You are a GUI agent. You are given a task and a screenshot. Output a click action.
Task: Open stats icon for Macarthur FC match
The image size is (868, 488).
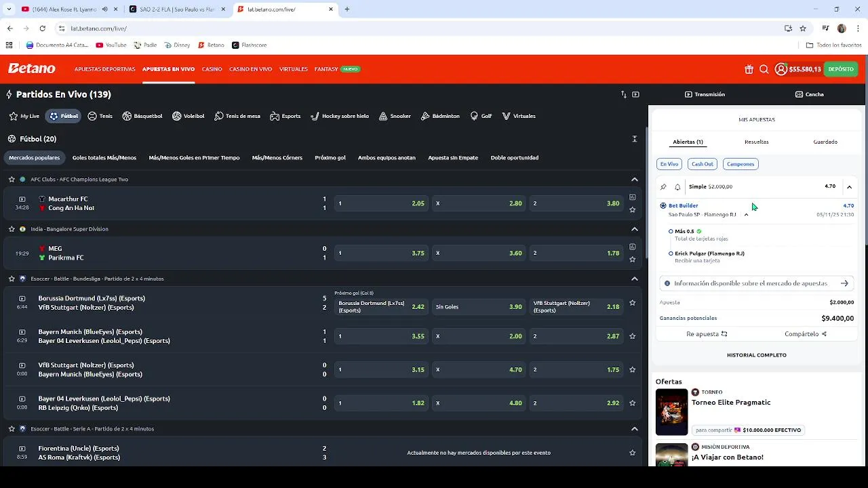[633, 197]
